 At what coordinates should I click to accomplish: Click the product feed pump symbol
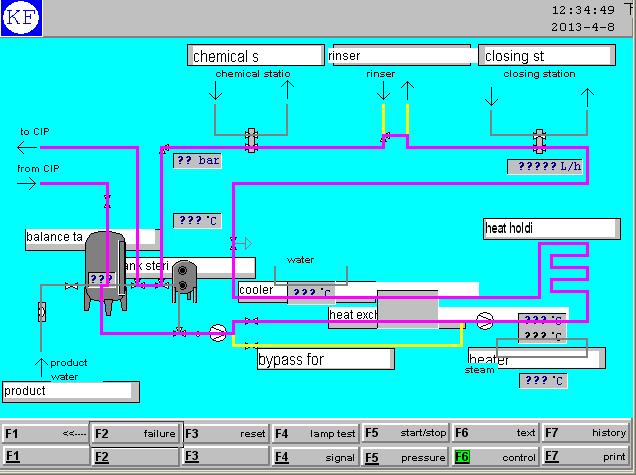(218, 333)
